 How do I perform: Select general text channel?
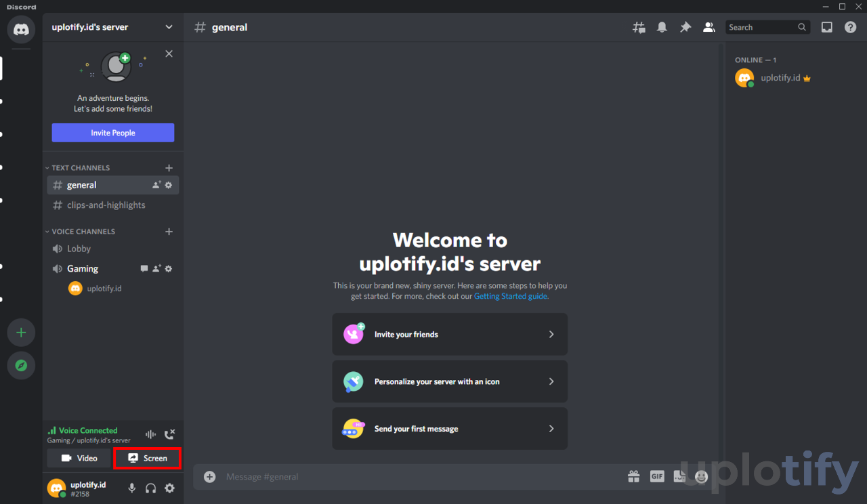[113, 185]
